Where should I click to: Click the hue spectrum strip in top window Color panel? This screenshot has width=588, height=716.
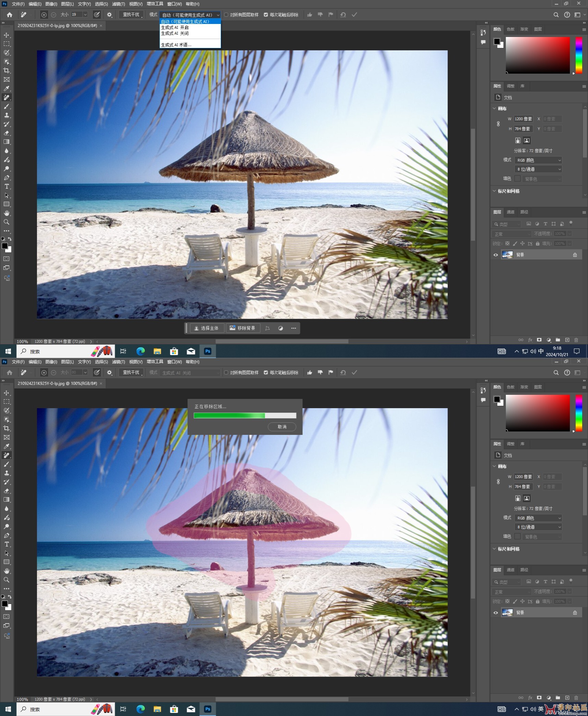click(x=579, y=55)
